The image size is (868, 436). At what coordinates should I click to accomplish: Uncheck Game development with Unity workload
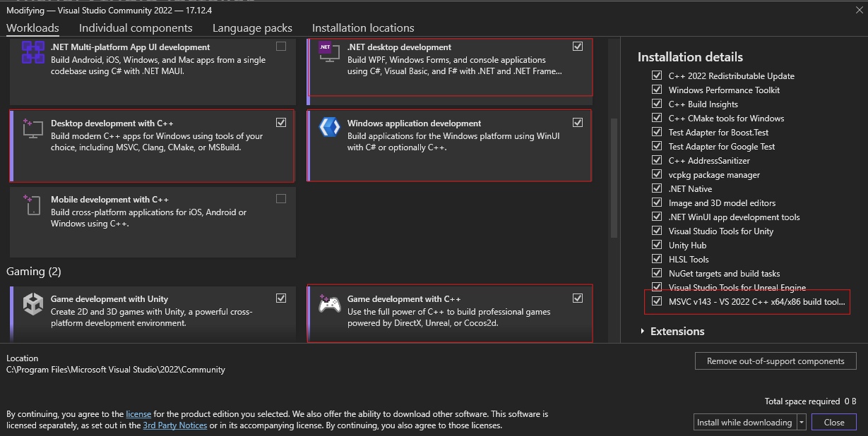pyautogui.click(x=281, y=298)
